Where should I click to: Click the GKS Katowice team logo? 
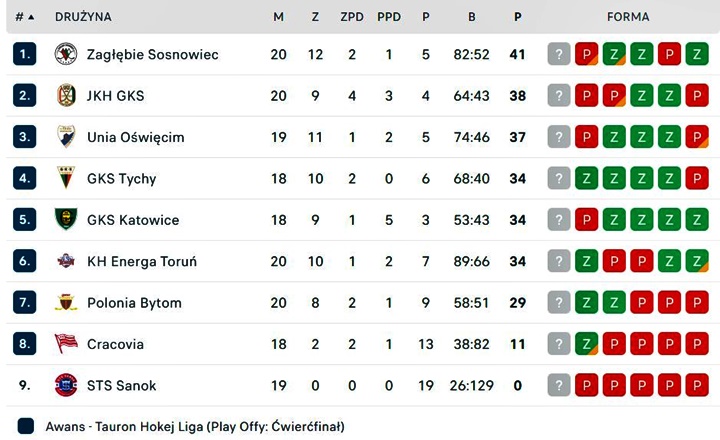(x=66, y=220)
